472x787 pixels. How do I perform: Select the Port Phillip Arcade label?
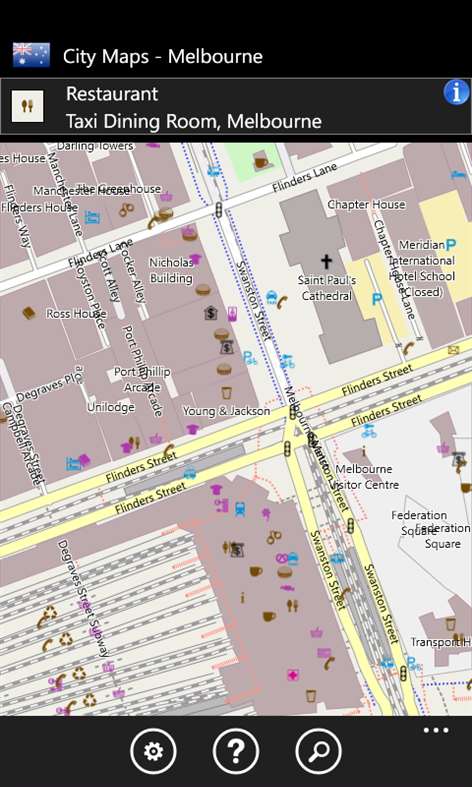click(x=142, y=379)
